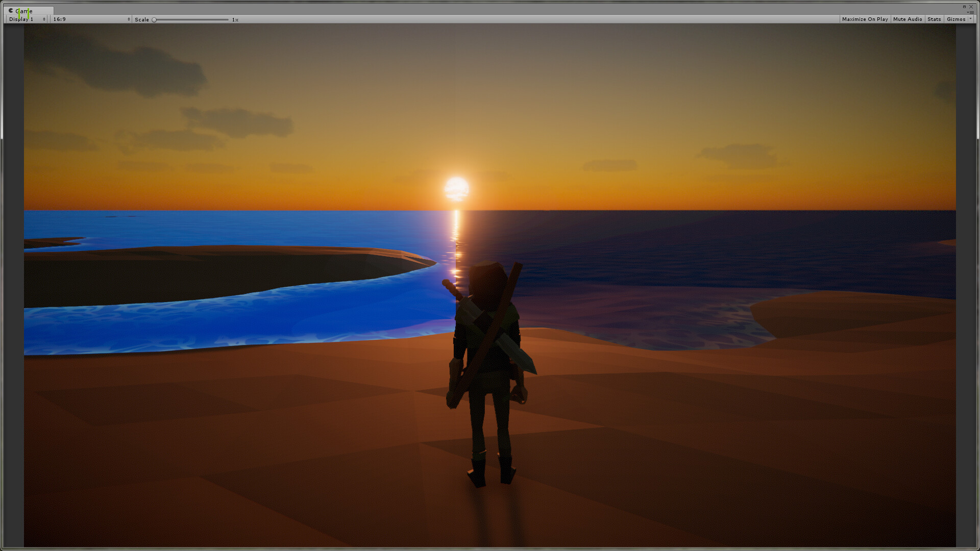Click the stepper arrows on the 16:9 selector
This screenshot has width=980, height=551.
click(x=128, y=19)
